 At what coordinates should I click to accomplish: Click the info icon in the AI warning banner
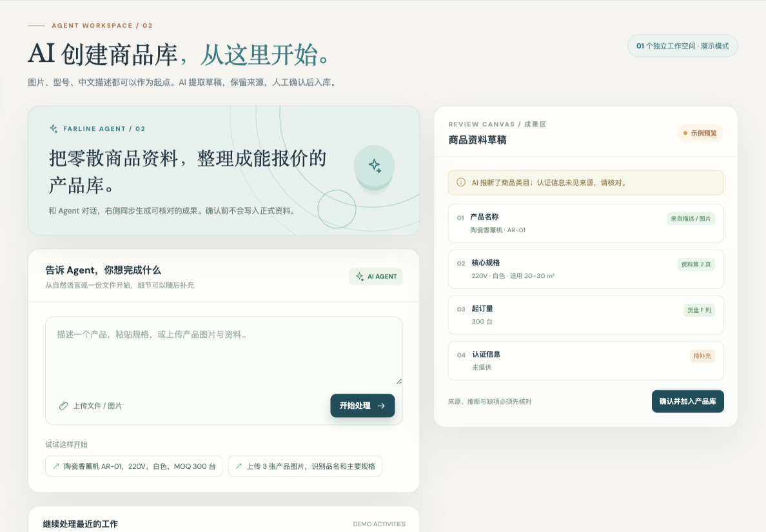click(460, 182)
